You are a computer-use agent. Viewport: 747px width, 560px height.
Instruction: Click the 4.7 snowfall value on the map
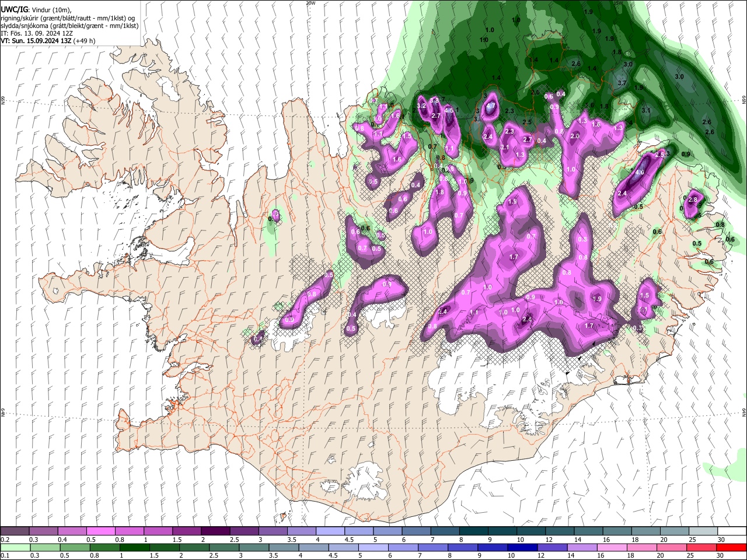point(491,106)
